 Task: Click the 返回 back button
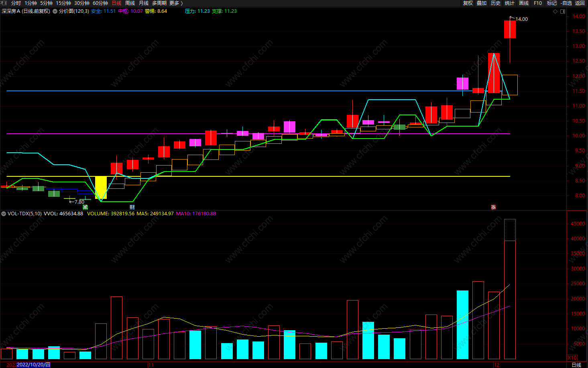[580, 3]
